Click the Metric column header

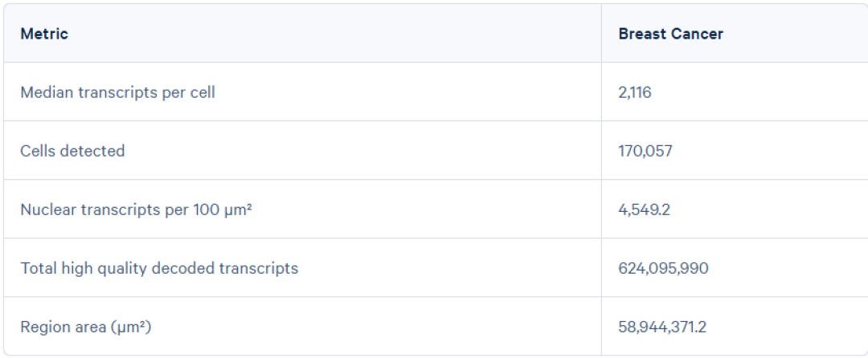pos(44,34)
